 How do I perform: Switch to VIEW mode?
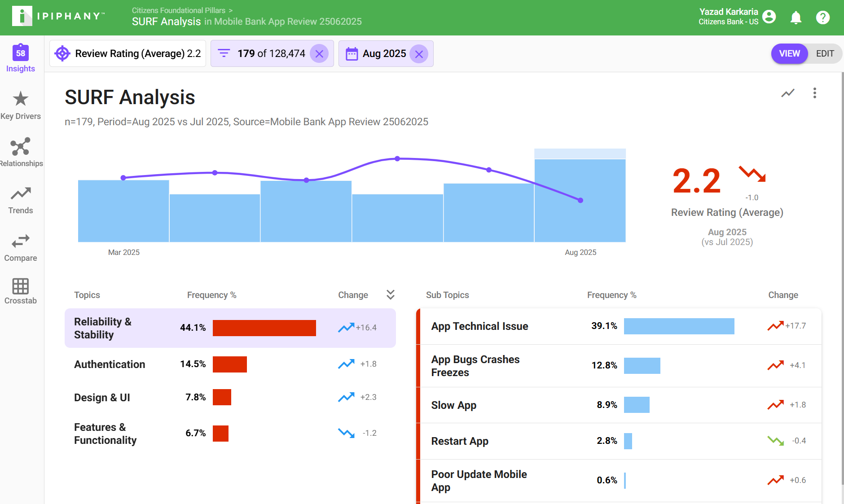click(789, 53)
